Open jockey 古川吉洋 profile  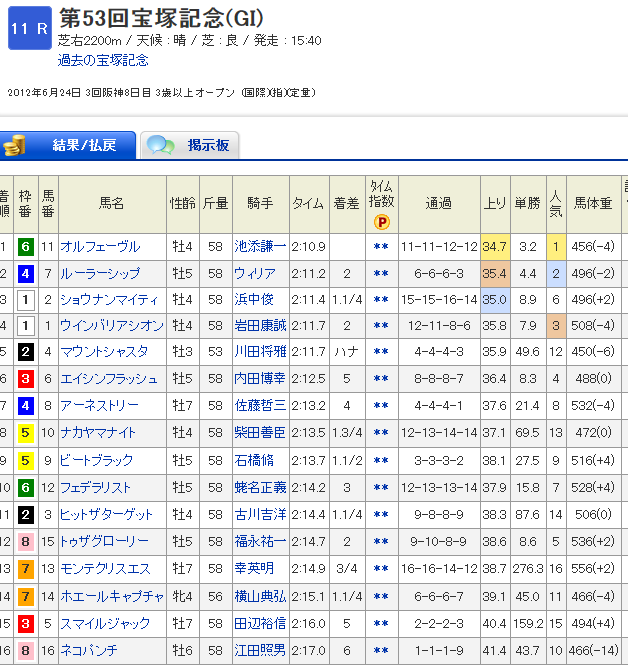[x=260, y=514]
